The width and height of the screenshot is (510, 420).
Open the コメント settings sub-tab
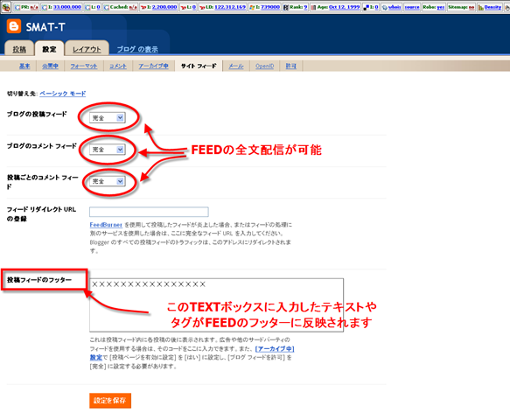coord(118,66)
